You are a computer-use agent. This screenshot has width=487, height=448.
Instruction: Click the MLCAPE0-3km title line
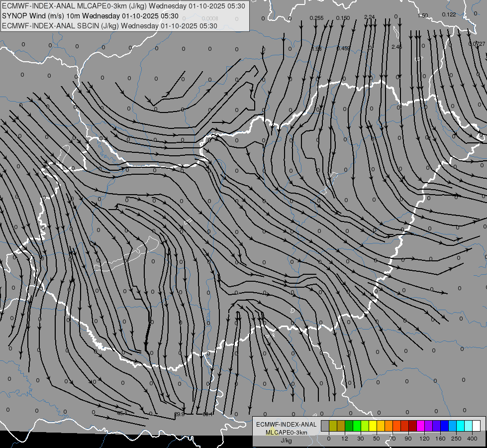coord(123,6)
